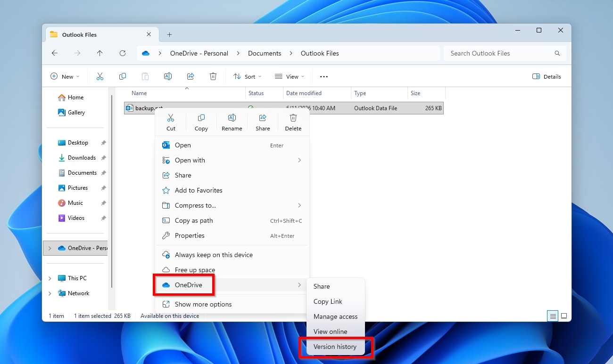The width and height of the screenshot is (613, 364).
Task: Switch to details list view icon
Action: (553, 315)
